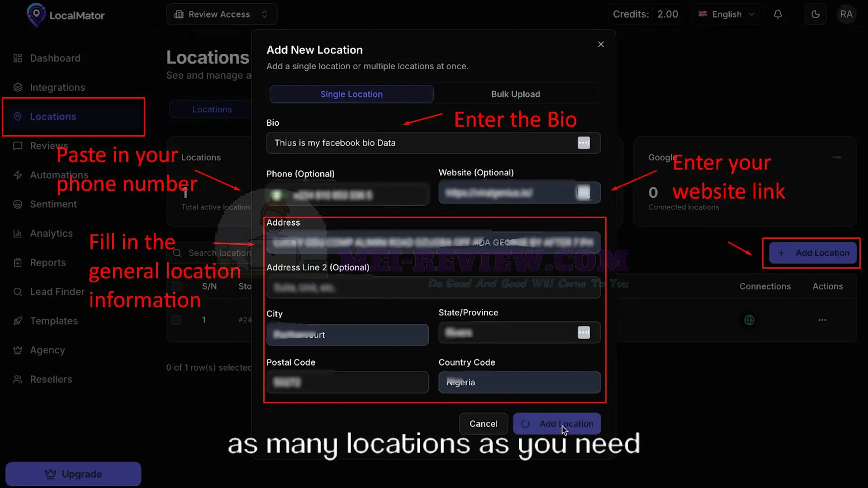This screenshot has height=488, width=868.
Task: Click the Website input field
Action: pyautogui.click(x=519, y=193)
